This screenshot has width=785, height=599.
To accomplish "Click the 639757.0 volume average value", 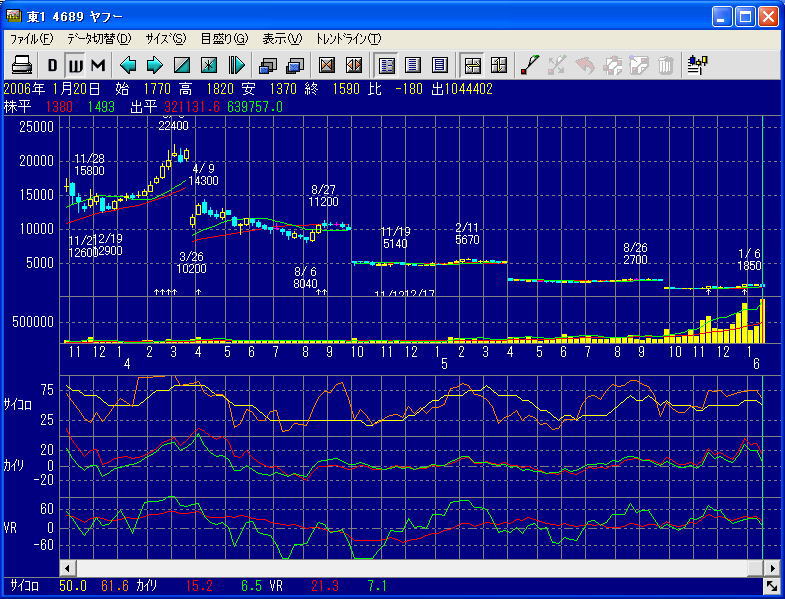I will click(255, 107).
